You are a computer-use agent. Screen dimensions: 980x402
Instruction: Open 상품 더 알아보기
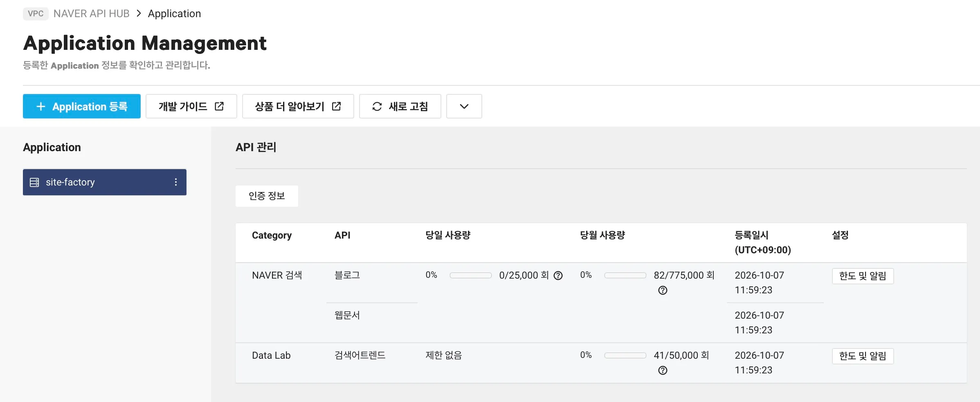pos(298,106)
